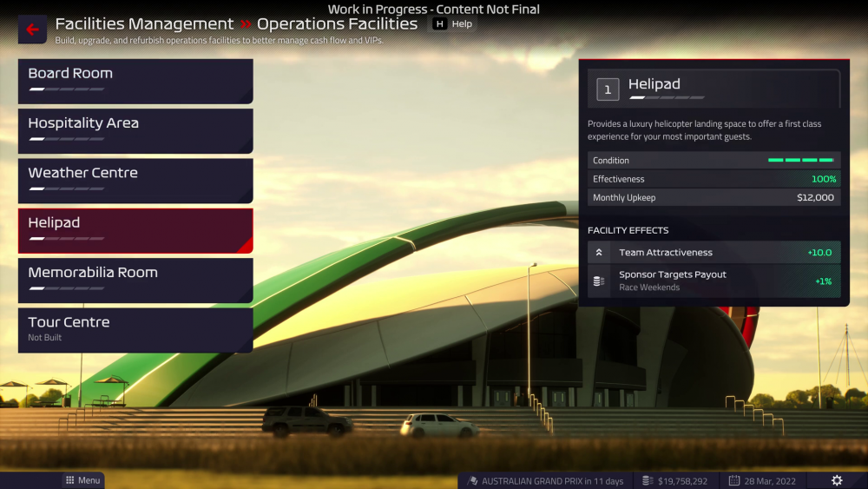This screenshot has height=489, width=868.
Task: Click the $19,758,292 balance
Action: (682, 480)
